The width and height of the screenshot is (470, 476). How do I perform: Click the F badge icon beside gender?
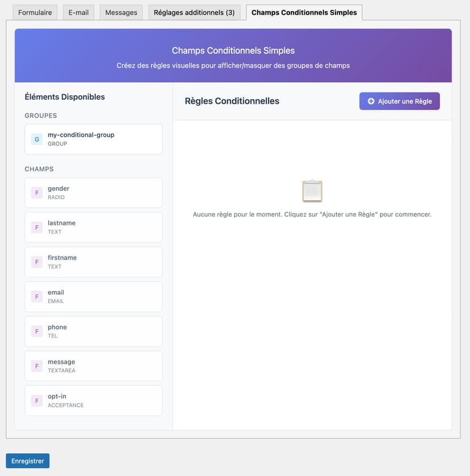point(37,193)
